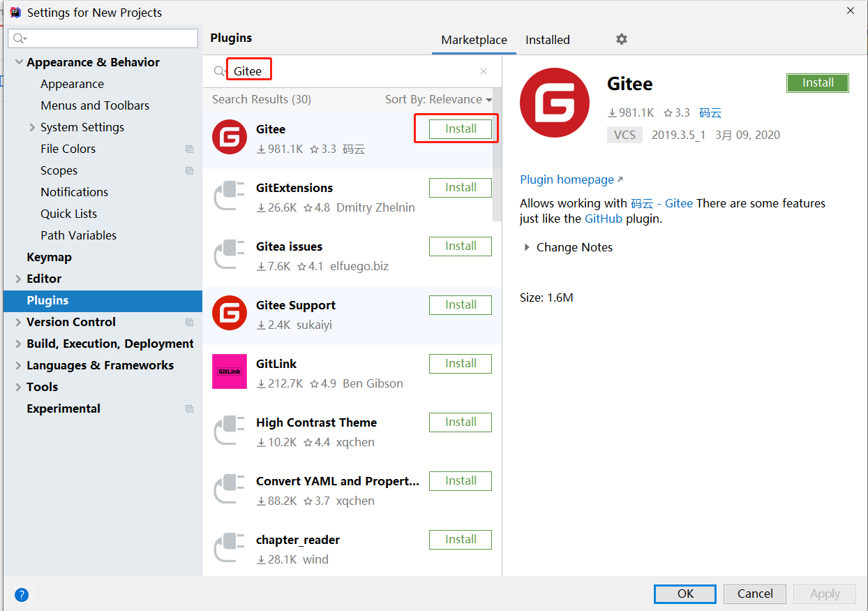Open the 码云 - Gitee link in description
The image size is (868, 611).
click(661, 203)
